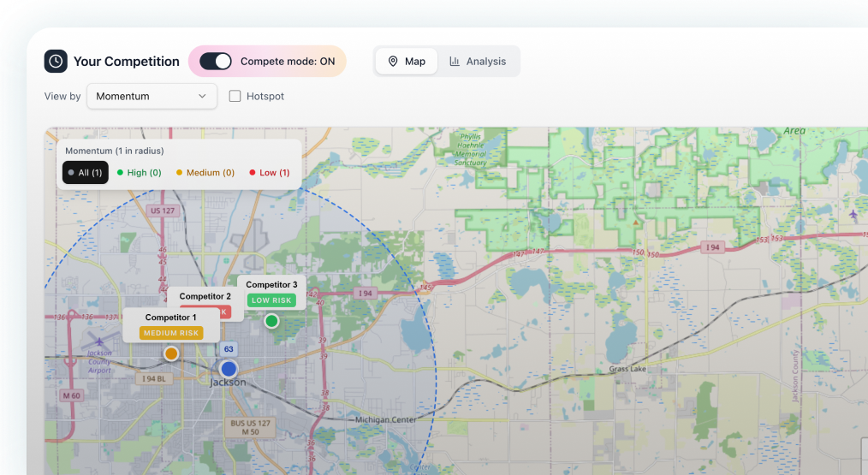The image size is (868, 475).
Task: Filter momentum by Medium (0)
Action: [x=205, y=173]
